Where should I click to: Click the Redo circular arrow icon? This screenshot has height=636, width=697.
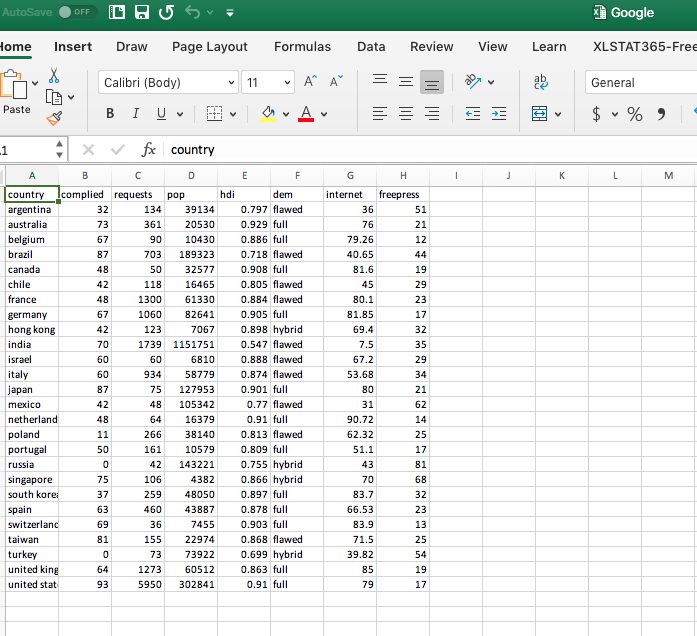pyautogui.click(x=167, y=12)
